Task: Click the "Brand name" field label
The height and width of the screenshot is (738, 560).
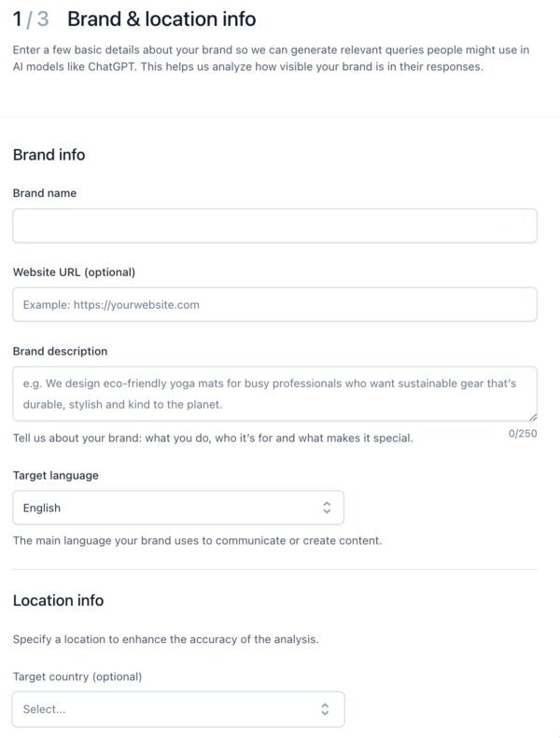Action: (x=45, y=193)
